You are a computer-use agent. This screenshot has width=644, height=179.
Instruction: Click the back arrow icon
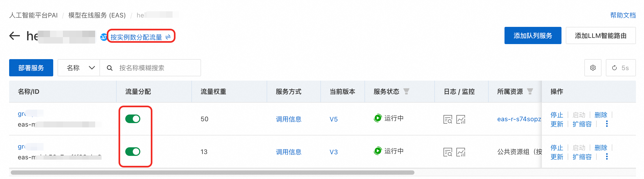(x=15, y=36)
